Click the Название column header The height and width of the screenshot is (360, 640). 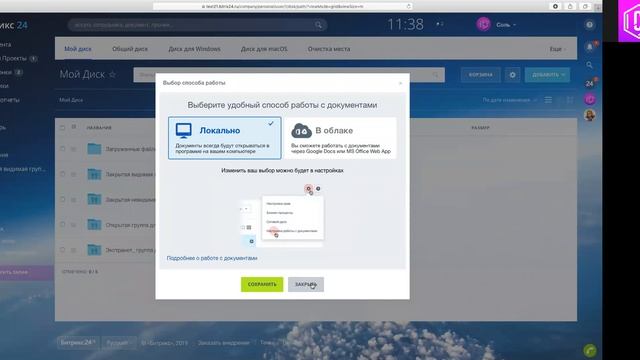coord(99,128)
